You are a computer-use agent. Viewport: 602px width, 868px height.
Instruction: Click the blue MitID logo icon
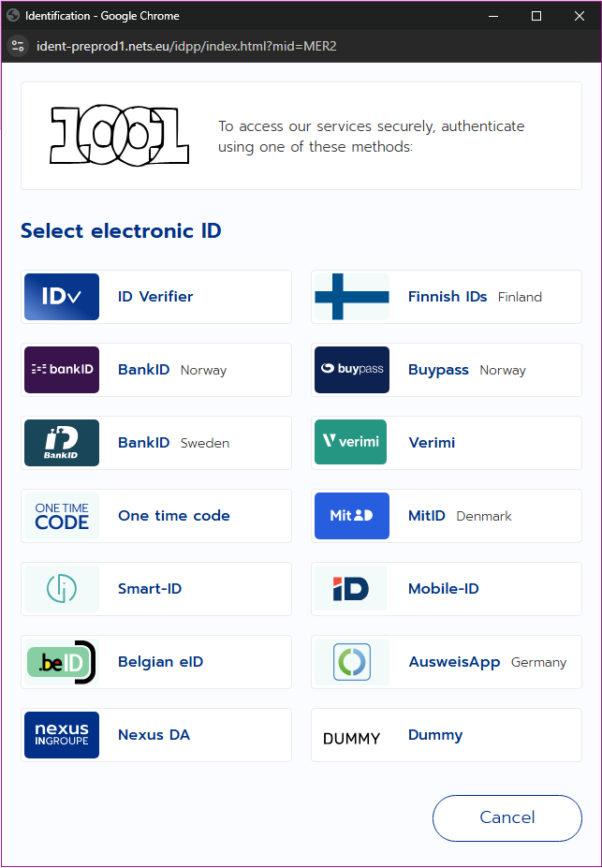point(352,516)
